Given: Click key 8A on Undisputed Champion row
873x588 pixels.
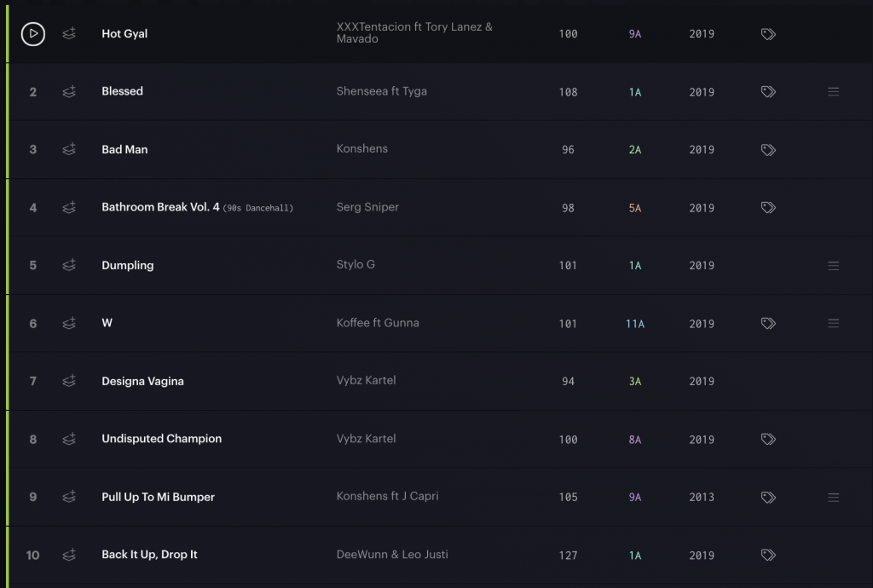Looking at the screenshot, I should [x=634, y=440].
